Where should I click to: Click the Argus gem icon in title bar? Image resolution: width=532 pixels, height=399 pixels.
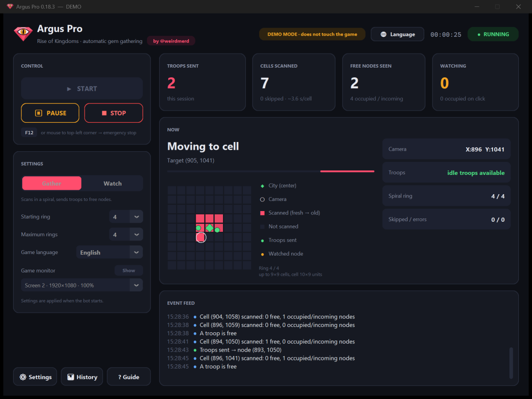(10, 6)
